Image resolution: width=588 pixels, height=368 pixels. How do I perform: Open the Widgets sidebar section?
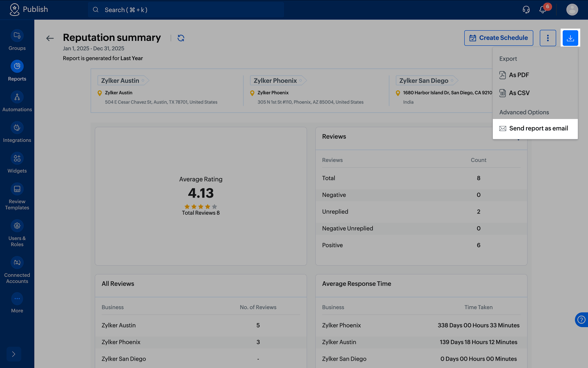click(17, 163)
